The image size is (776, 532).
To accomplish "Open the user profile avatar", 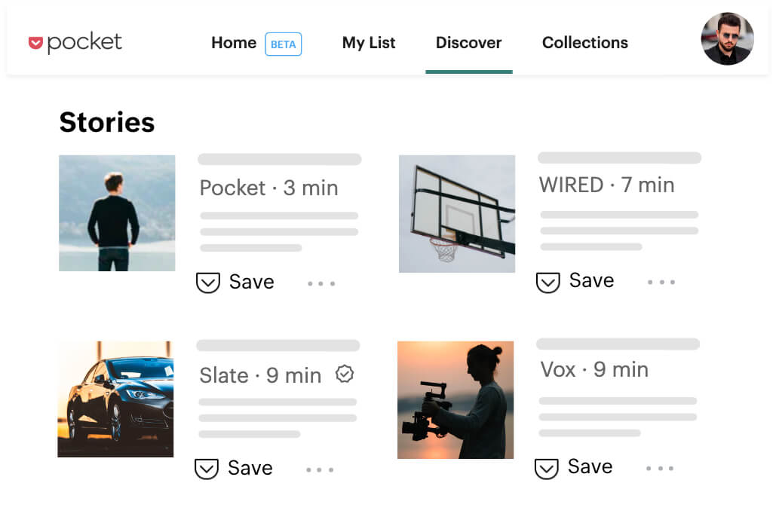I will [727, 39].
